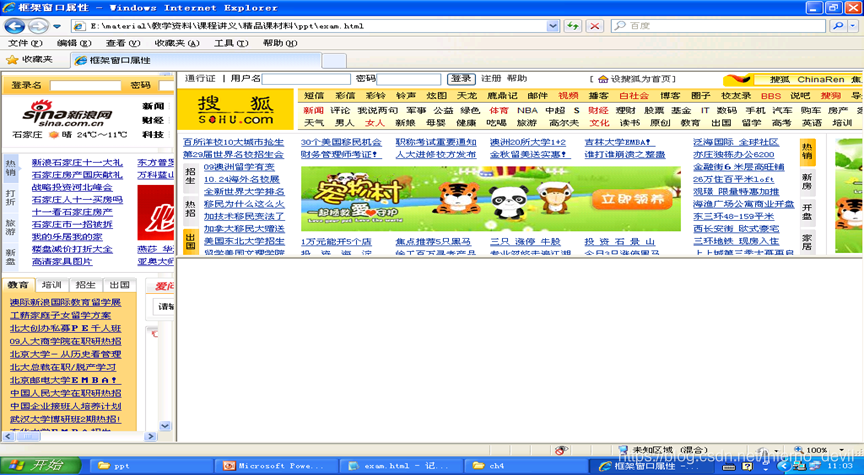Click the green Refresh icon
864x475 pixels.
pyautogui.click(x=573, y=26)
